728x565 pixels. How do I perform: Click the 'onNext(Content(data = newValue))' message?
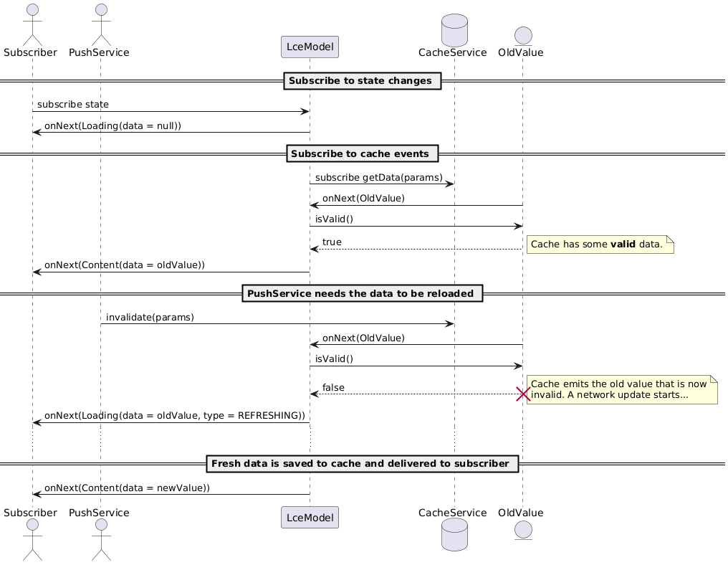click(168, 493)
